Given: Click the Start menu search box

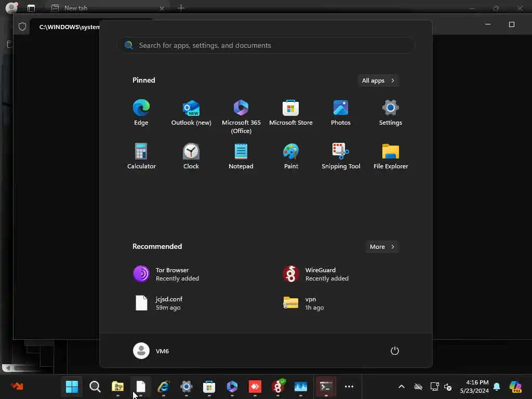Looking at the screenshot, I should [x=267, y=45].
